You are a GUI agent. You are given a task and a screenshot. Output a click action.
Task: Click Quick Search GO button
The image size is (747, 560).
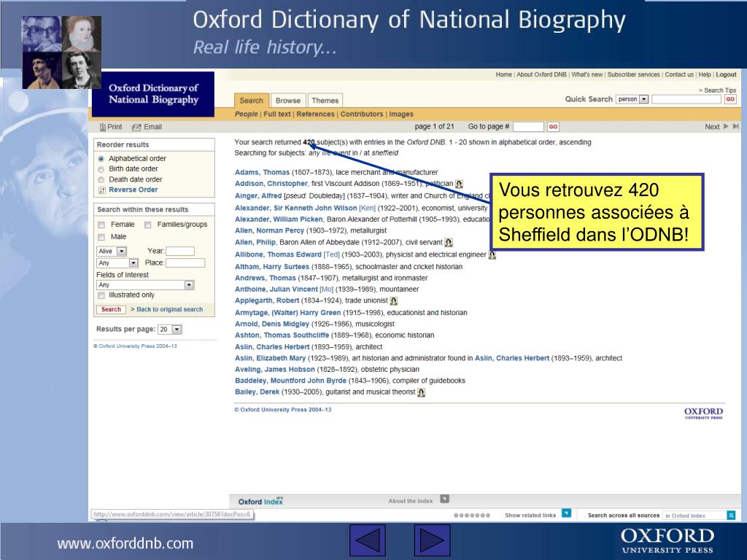[730, 99]
